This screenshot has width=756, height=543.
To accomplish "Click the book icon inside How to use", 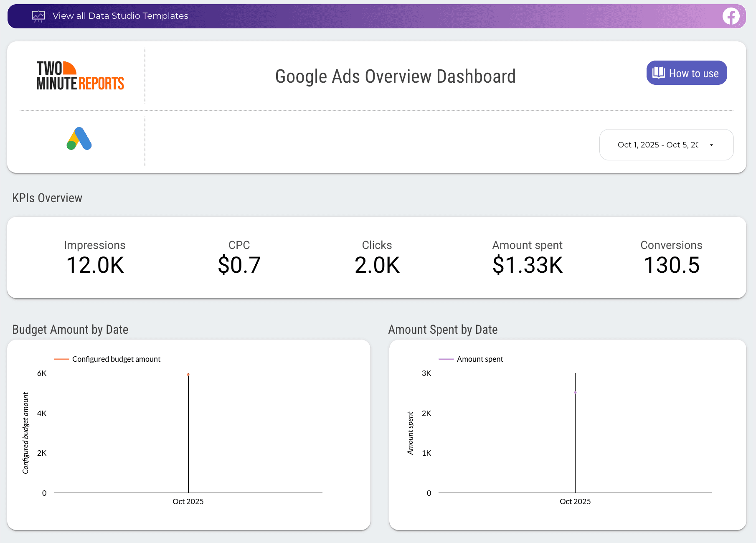I will click(658, 73).
